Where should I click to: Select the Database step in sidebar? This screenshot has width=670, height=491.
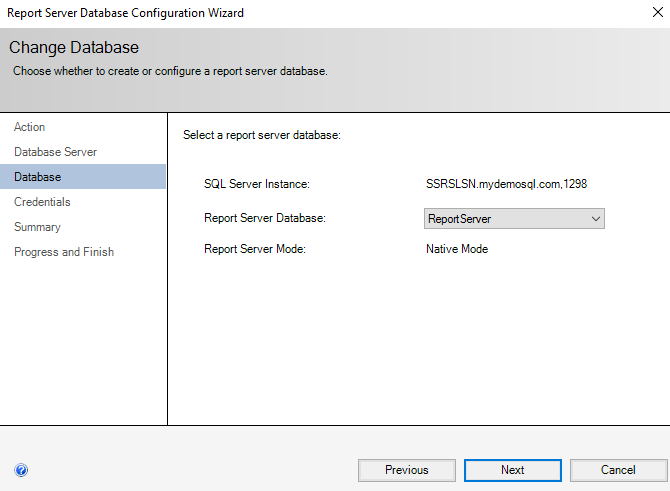pos(37,177)
